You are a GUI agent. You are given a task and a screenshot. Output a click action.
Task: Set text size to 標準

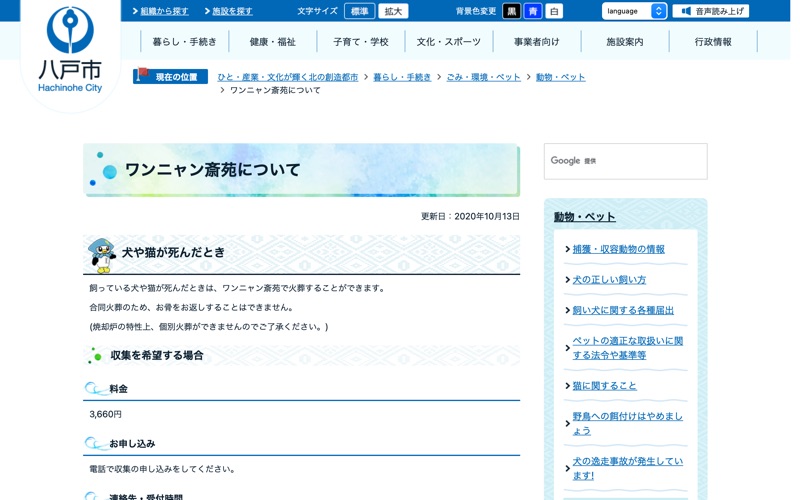coord(360,11)
